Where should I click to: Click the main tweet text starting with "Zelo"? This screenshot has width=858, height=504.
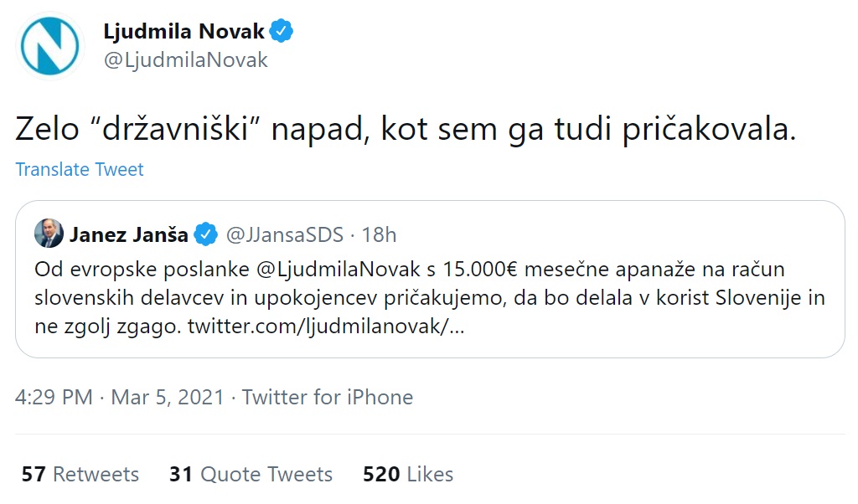[x=405, y=130]
